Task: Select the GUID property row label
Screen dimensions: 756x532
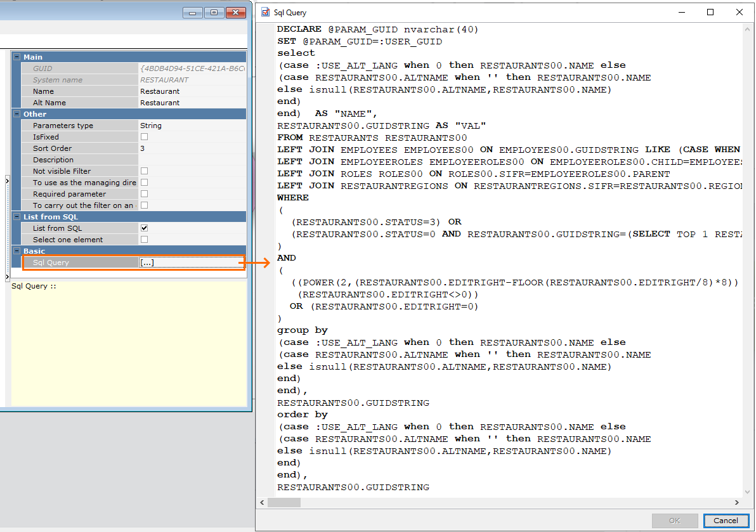Action: (79, 68)
